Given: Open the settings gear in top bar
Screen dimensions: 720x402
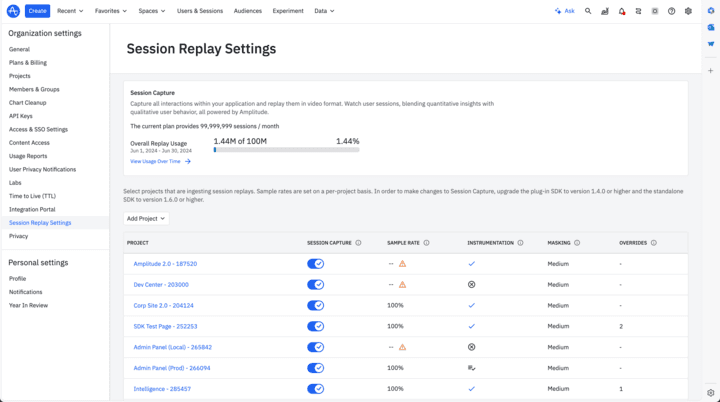Looking at the screenshot, I should (688, 11).
